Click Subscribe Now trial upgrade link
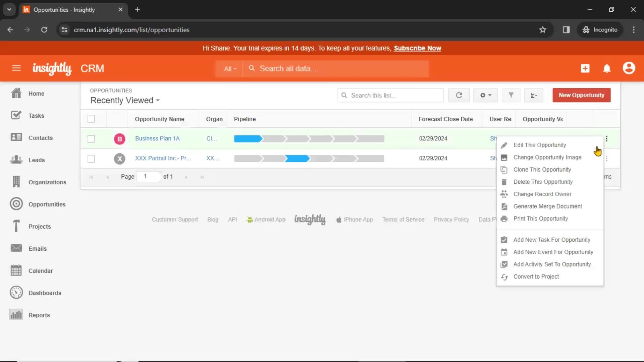Image resolution: width=644 pixels, height=362 pixels. tap(417, 48)
